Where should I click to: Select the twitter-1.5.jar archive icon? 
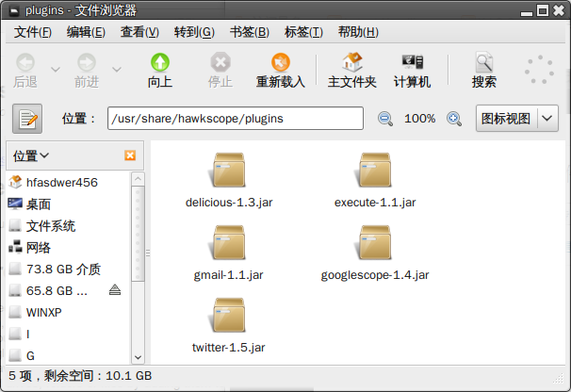(229, 315)
